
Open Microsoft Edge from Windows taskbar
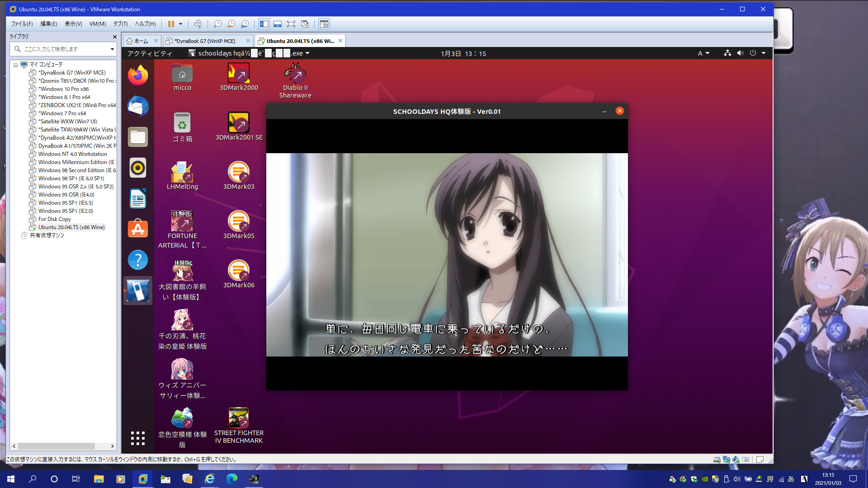[232, 479]
